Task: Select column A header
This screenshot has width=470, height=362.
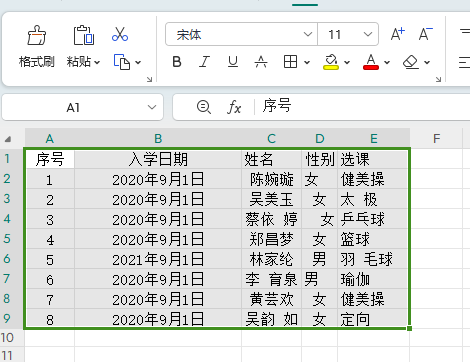Action: (x=50, y=139)
